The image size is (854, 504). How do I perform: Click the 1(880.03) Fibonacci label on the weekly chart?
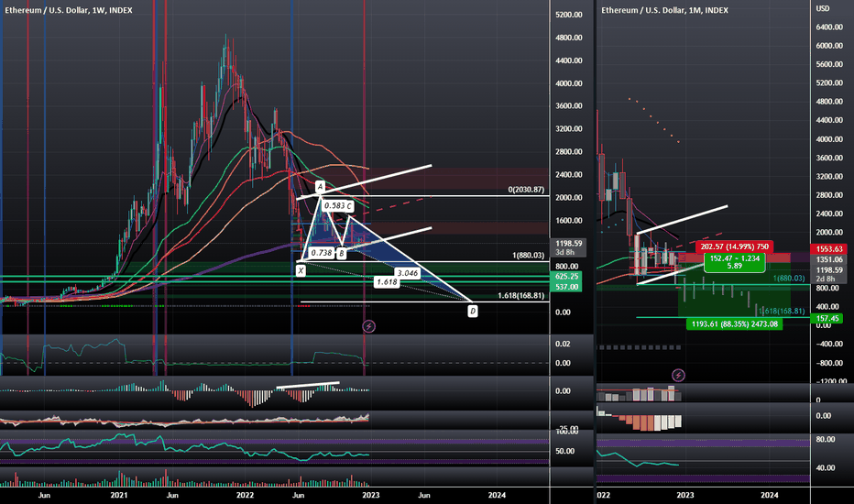[x=529, y=255]
